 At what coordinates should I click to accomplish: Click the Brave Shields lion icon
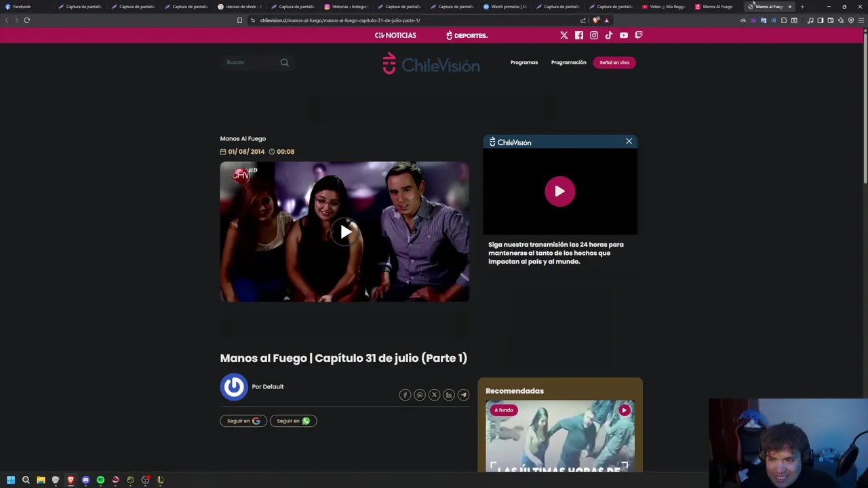point(596,20)
